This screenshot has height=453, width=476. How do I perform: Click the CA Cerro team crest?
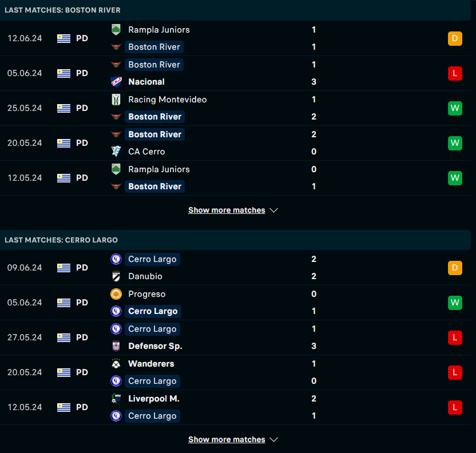pyautogui.click(x=116, y=152)
